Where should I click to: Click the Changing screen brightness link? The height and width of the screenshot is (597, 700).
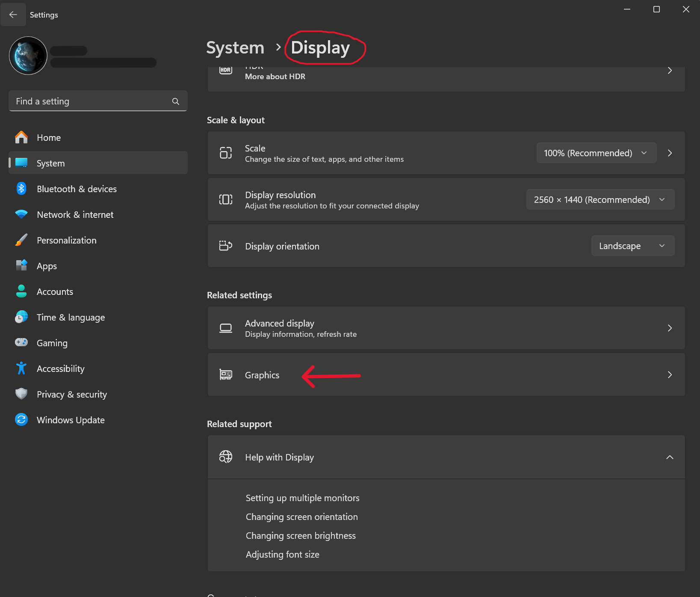pos(301,535)
